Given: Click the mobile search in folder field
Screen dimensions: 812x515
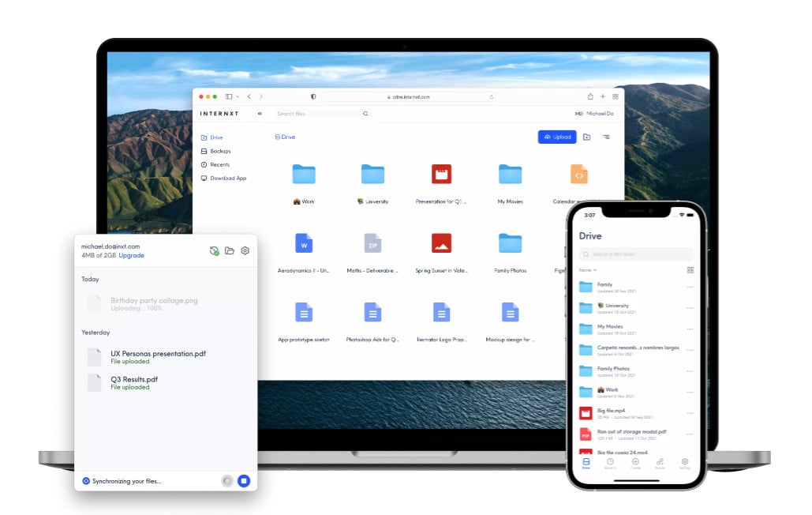Looking at the screenshot, I should point(636,254).
